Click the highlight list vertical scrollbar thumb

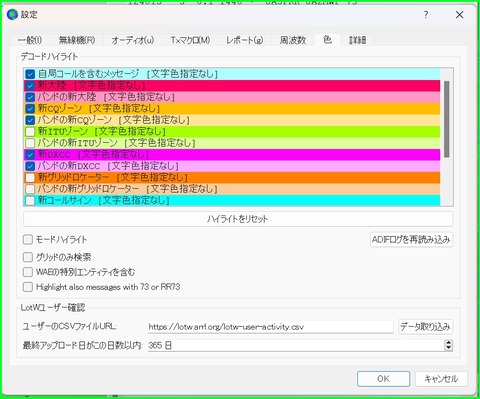tap(447, 119)
